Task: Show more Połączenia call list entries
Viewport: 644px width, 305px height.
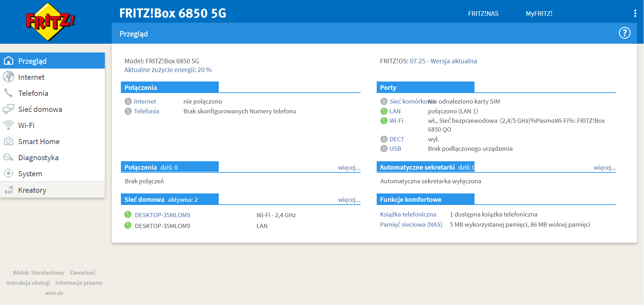Action: (349, 168)
